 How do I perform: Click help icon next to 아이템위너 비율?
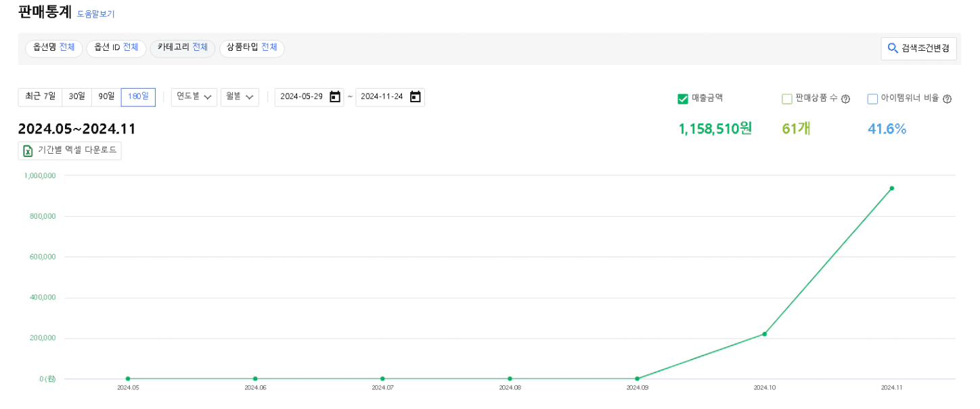(x=947, y=99)
